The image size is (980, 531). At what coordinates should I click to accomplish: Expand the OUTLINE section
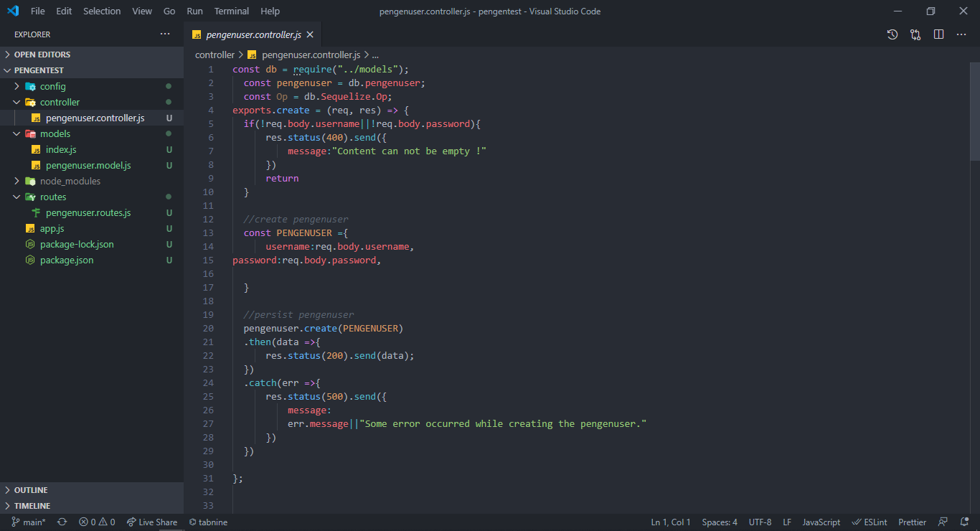pyautogui.click(x=92, y=490)
